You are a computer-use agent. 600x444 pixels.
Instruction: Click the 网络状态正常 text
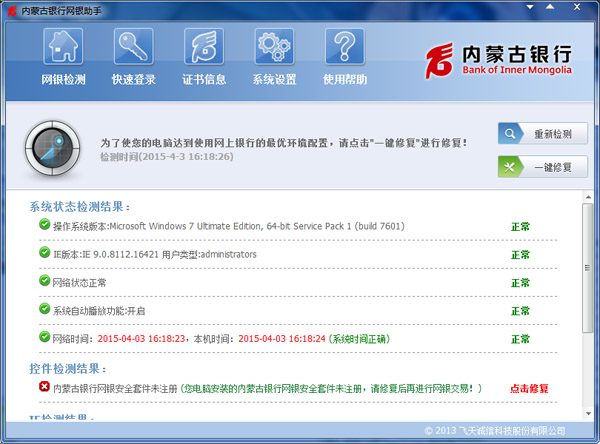[x=79, y=283]
